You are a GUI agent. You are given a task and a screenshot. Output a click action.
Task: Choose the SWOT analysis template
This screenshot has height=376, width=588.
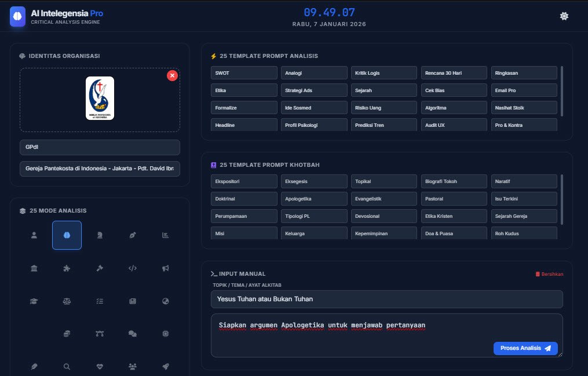(244, 73)
